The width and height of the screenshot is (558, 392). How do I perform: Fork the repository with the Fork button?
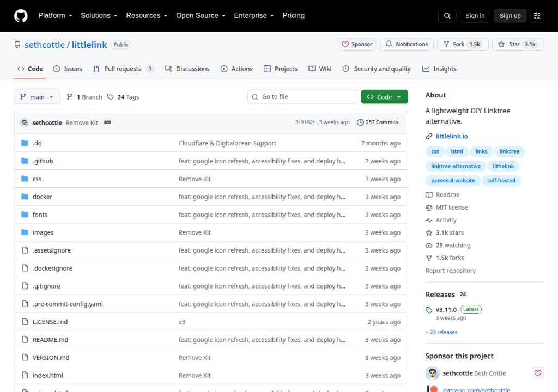coord(463,45)
